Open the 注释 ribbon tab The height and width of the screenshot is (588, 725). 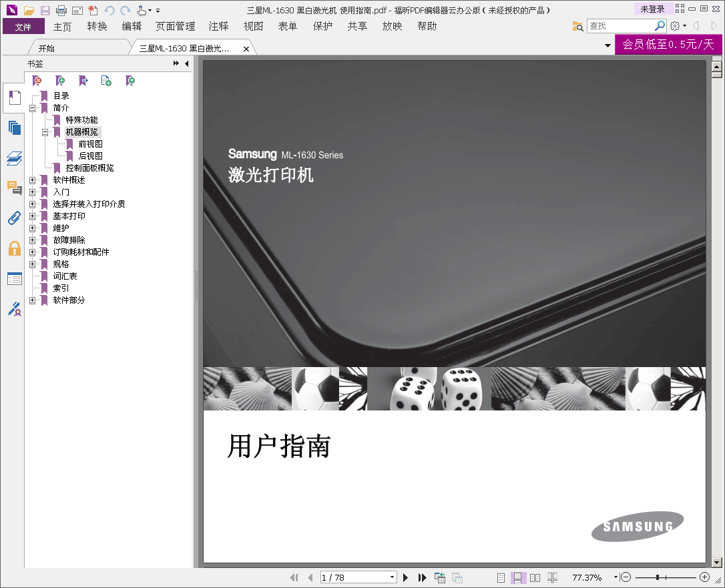pos(218,27)
